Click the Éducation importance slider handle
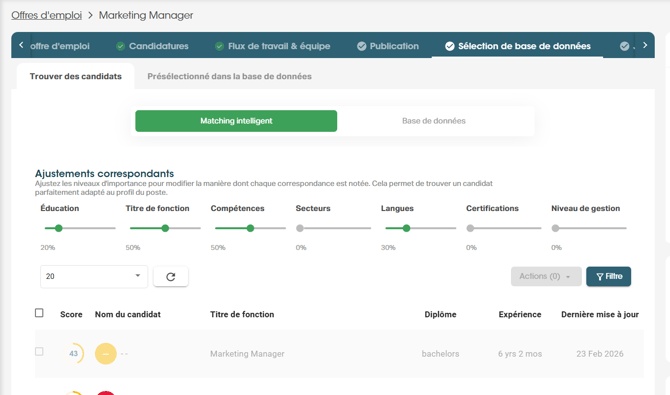This screenshot has height=395, width=670. pos(59,228)
